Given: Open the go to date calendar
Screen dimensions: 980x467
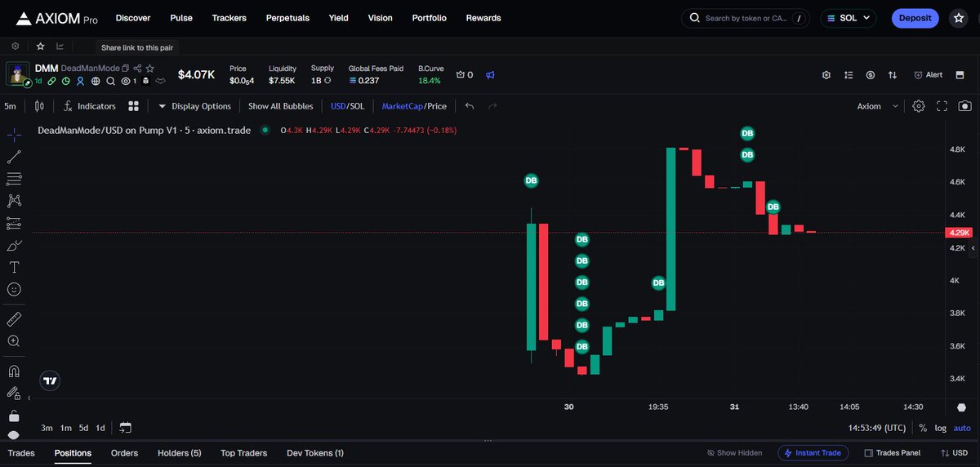Looking at the screenshot, I should (125, 427).
